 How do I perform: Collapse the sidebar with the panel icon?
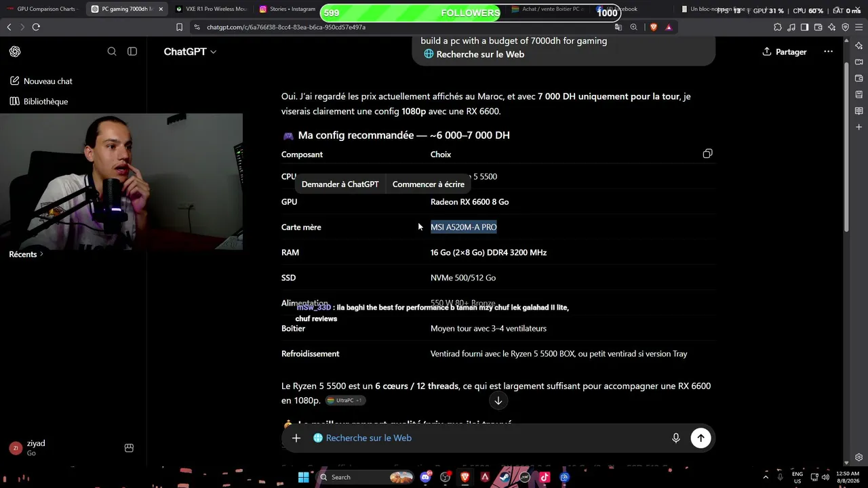tap(132, 52)
